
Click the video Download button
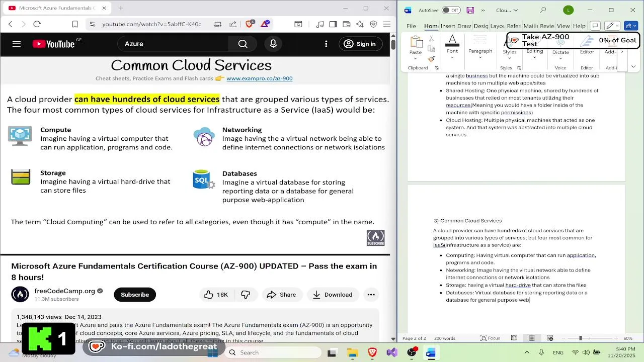(x=333, y=295)
